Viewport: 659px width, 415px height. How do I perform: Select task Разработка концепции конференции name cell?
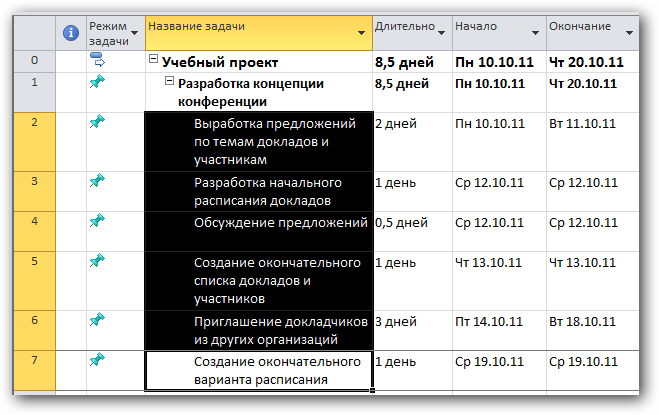[x=259, y=92]
